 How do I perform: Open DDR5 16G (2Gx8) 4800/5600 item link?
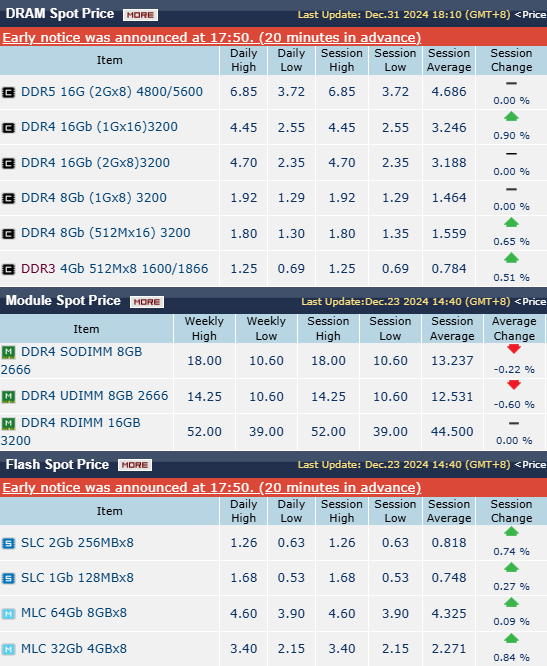(x=112, y=92)
